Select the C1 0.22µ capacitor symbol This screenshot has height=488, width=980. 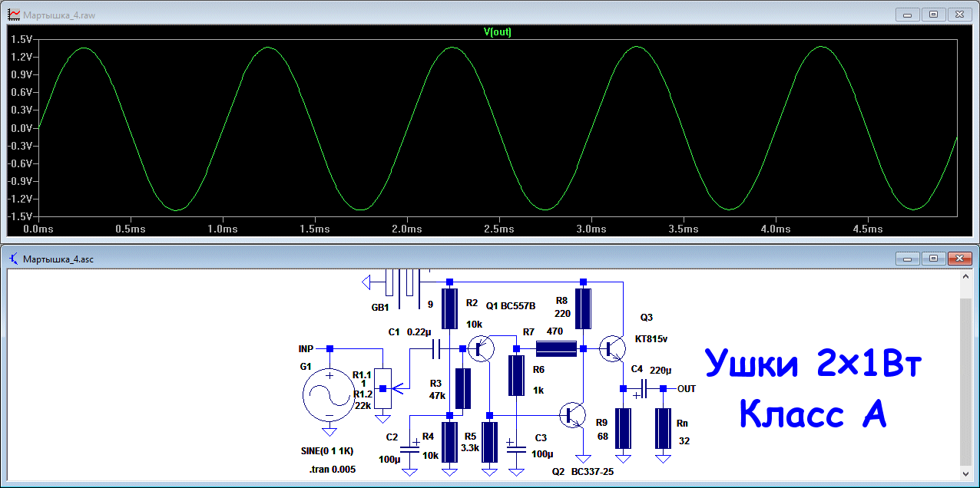point(436,349)
